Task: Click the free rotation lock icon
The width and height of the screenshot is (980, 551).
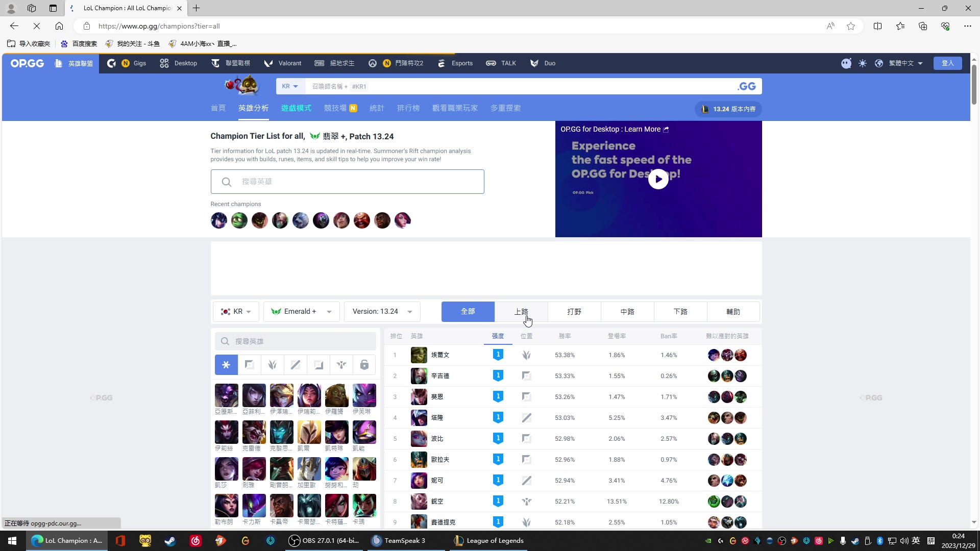Action: click(x=364, y=365)
